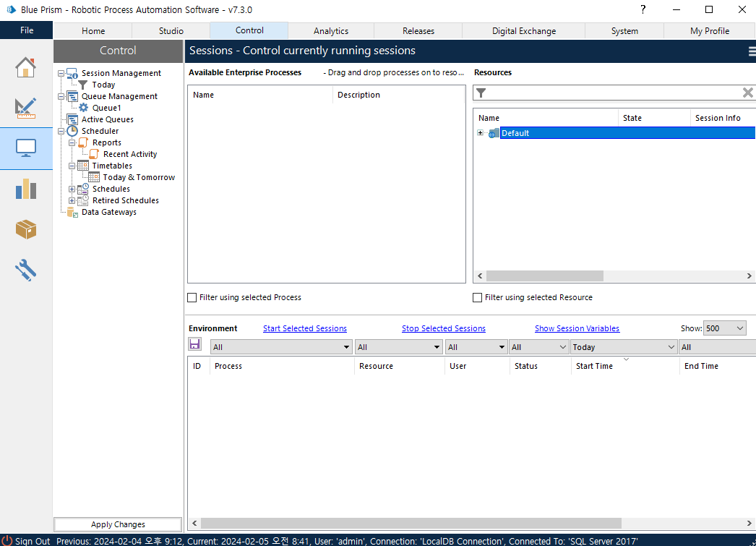Click the Timetables calendar icon

(83, 166)
